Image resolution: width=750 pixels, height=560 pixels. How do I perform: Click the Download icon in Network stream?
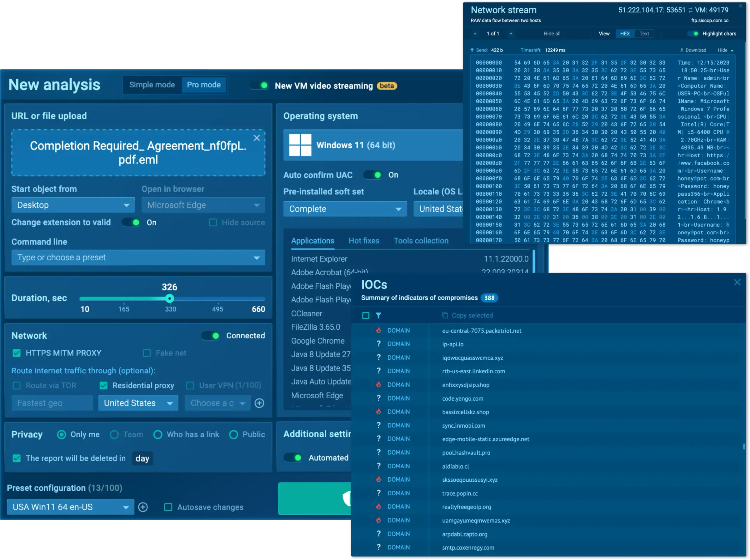(x=682, y=50)
